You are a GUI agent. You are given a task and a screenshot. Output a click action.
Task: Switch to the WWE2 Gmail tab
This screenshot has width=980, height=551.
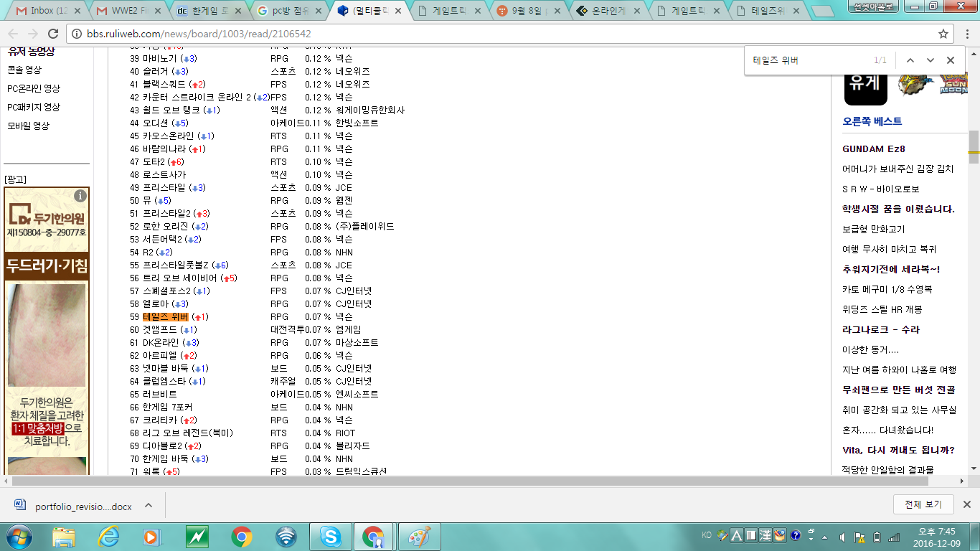pos(126,11)
